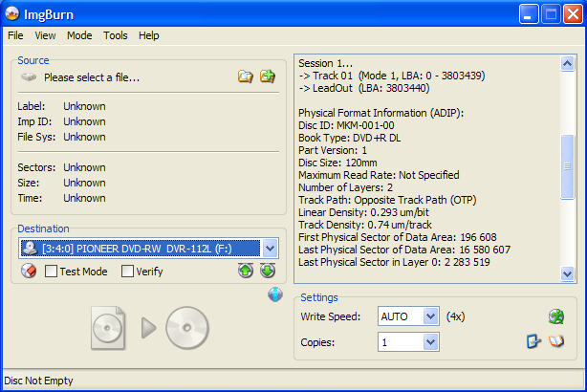Click the 'Number of Layers: 2' line
The image size is (587, 392).
point(345,187)
